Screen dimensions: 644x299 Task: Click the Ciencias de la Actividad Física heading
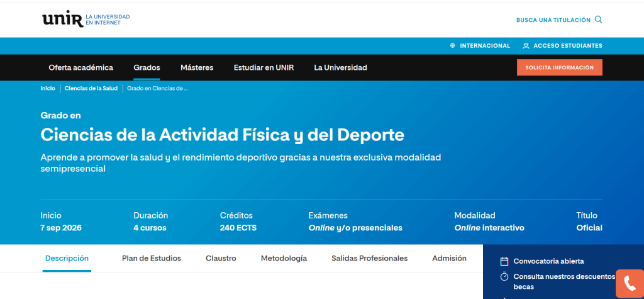[x=222, y=135]
